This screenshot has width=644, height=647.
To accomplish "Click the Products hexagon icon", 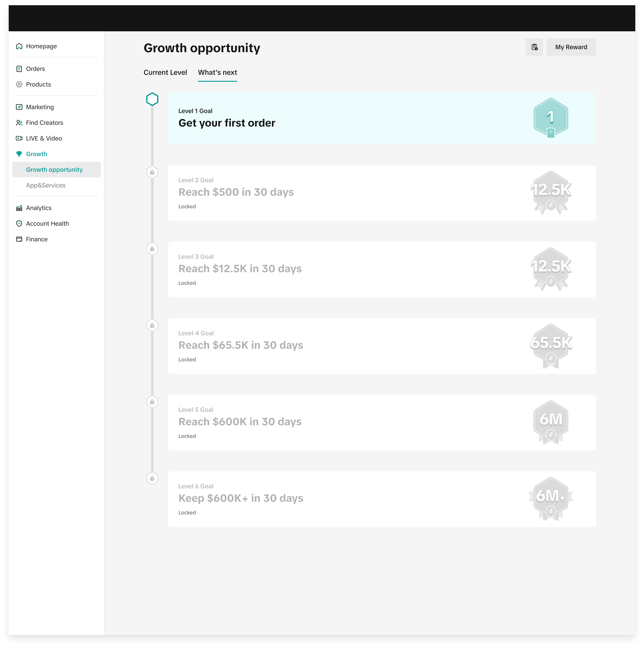I will pyautogui.click(x=19, y=84).
